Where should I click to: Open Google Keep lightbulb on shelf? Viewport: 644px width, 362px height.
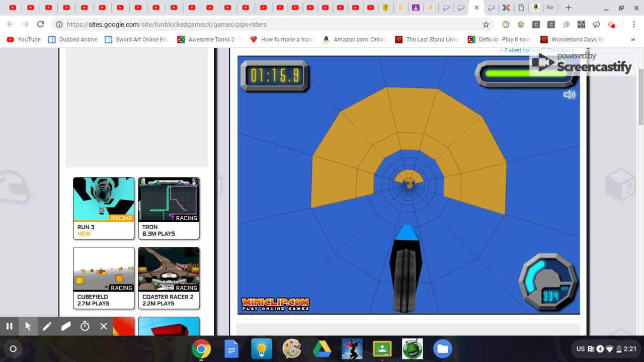click(x=261, y=348)
